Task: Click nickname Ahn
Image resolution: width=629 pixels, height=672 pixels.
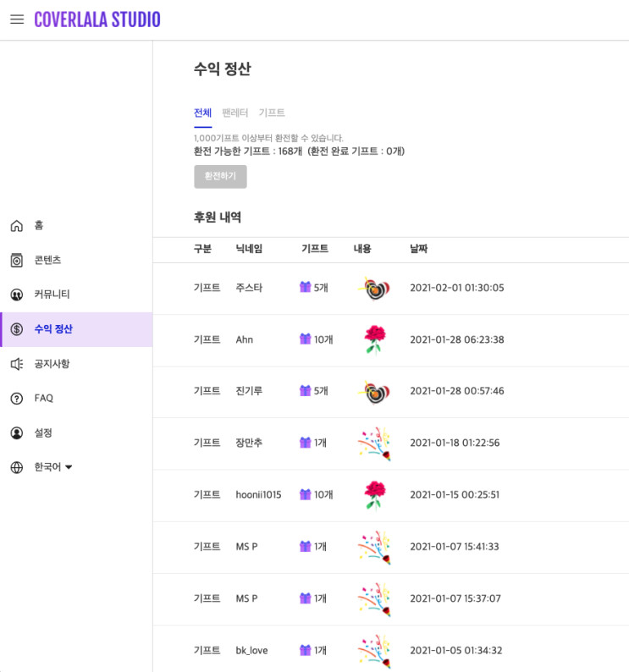Action: pos(245,339)
